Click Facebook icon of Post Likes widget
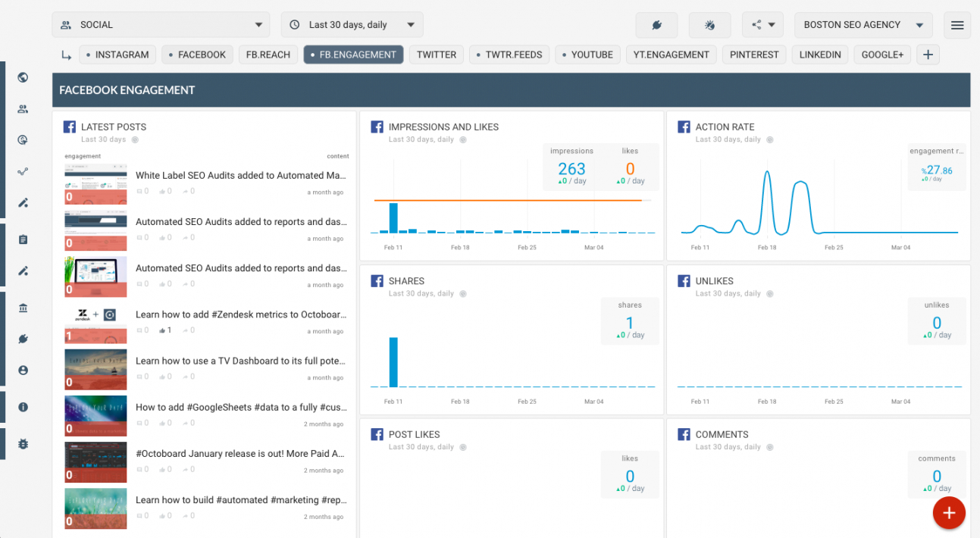 [377, 435]
